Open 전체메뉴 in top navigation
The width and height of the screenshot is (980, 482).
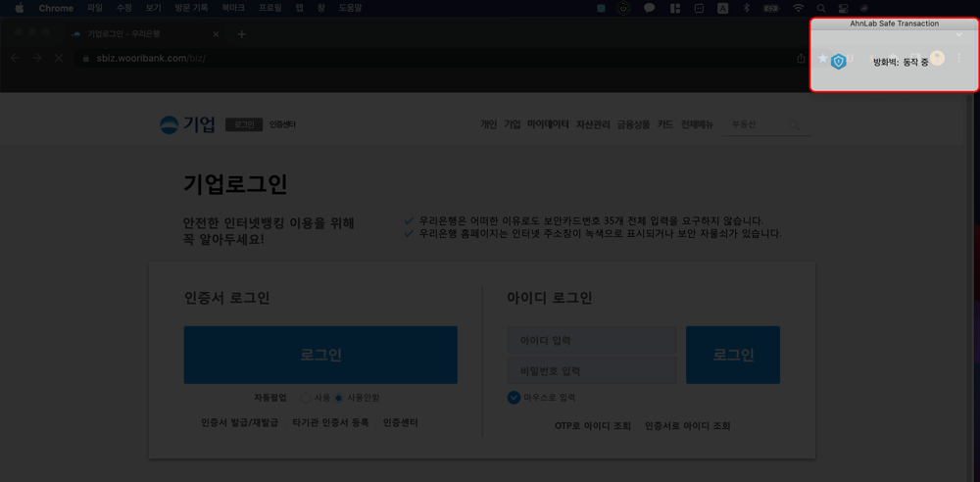pos(697,124)
